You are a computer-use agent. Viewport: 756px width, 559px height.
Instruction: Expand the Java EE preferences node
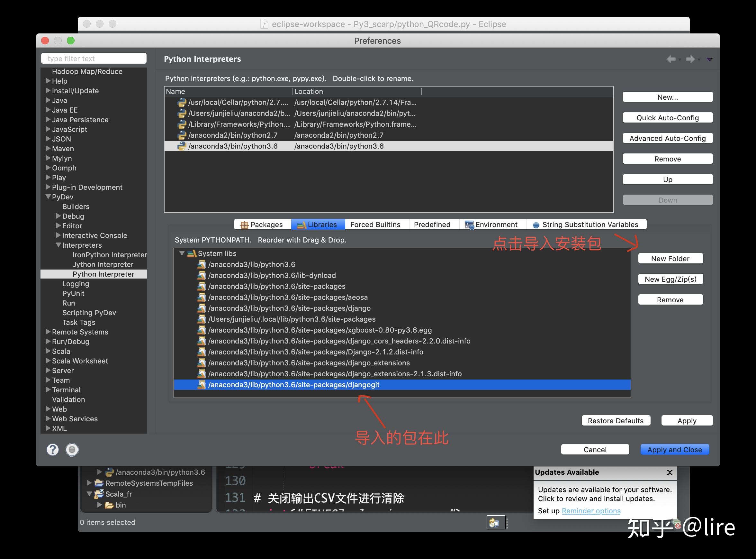[x=48, y=110]
